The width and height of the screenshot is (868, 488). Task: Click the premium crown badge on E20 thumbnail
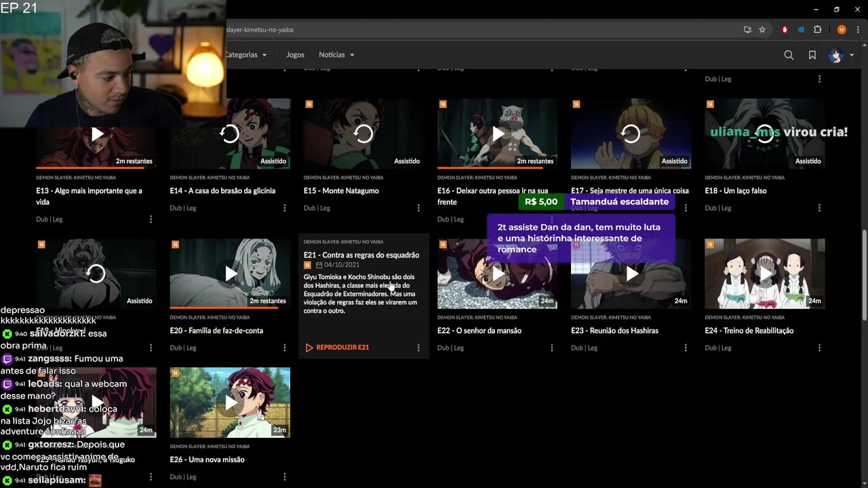point(176,244)
